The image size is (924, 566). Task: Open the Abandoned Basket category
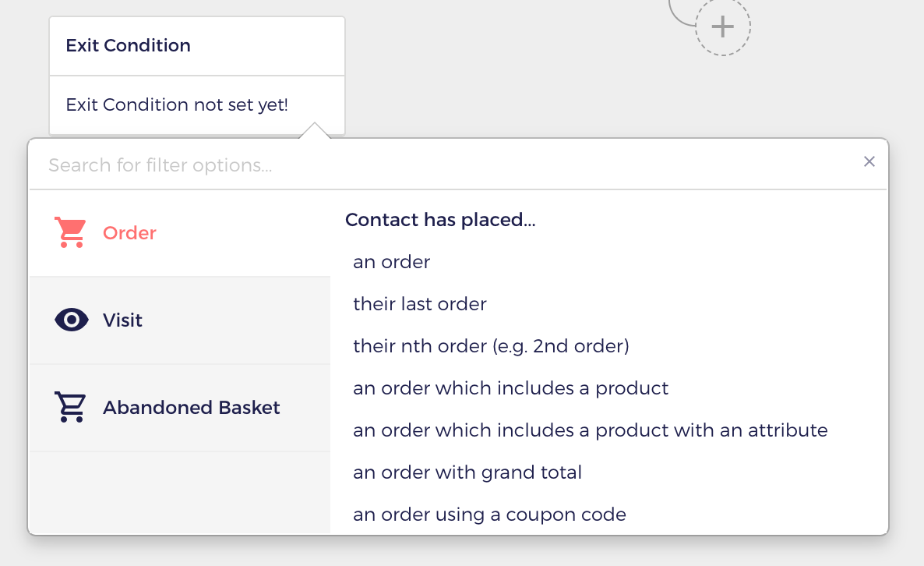pyautogui.click(x=180, y=408)
